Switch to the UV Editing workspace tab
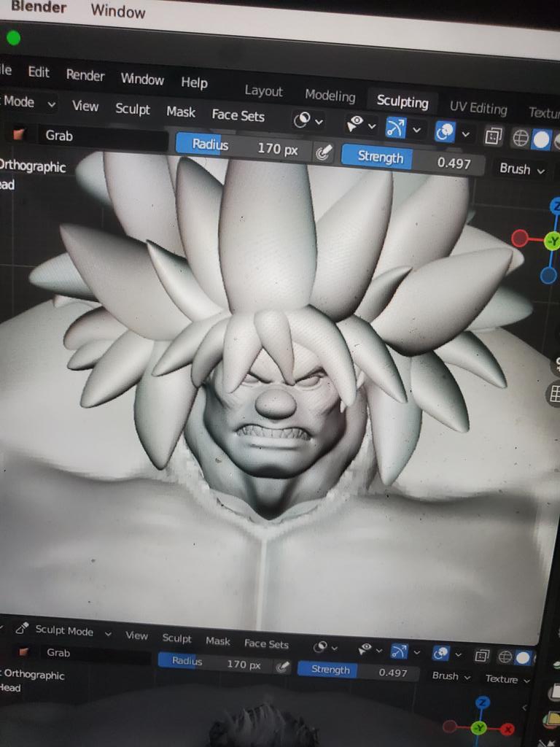This screenshot has width=560, height=747. 478,108
